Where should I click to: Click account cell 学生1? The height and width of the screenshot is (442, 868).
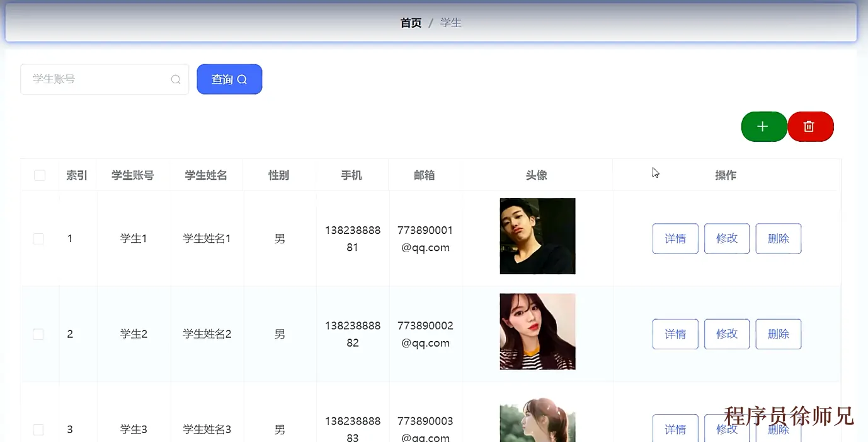(134, 239)
